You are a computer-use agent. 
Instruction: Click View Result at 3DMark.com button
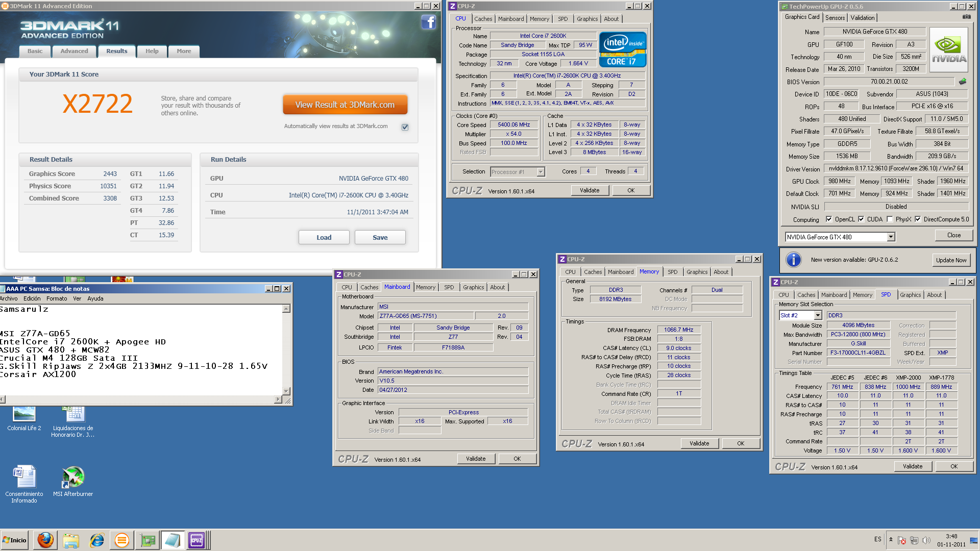coord(345,105)
